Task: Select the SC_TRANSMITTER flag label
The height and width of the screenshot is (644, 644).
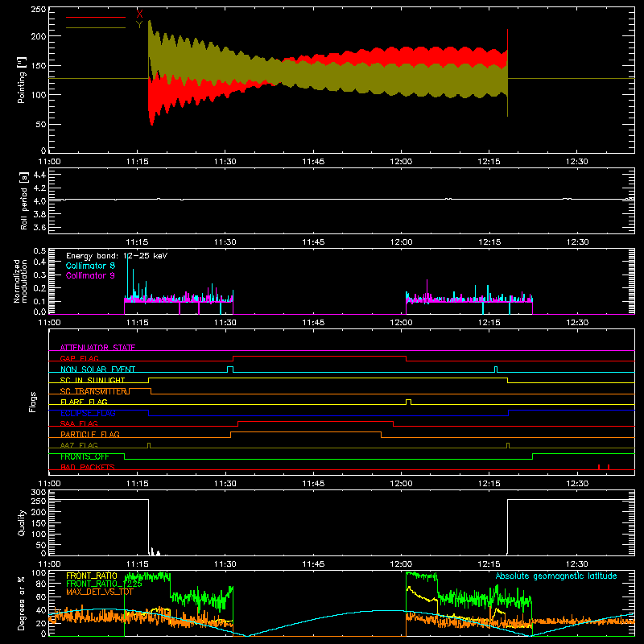Action: click(93, 391)
